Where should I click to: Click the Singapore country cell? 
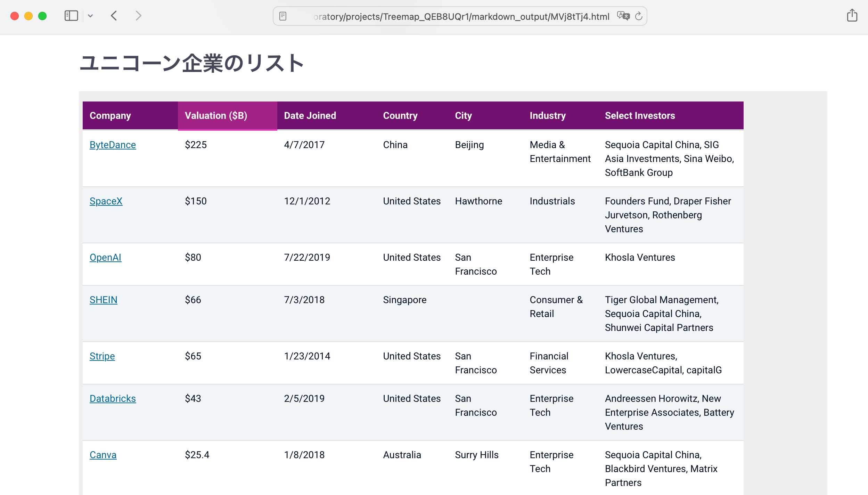point(412,314)
